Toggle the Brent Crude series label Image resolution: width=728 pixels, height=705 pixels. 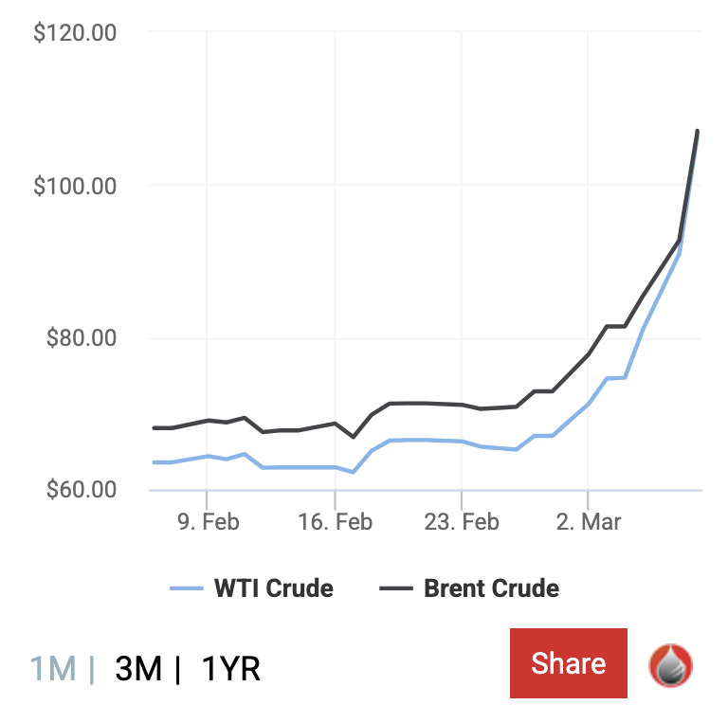(491, 588)
